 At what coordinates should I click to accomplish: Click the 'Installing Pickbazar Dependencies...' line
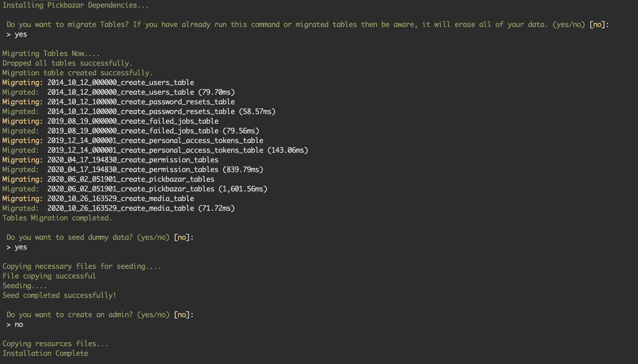76,5
